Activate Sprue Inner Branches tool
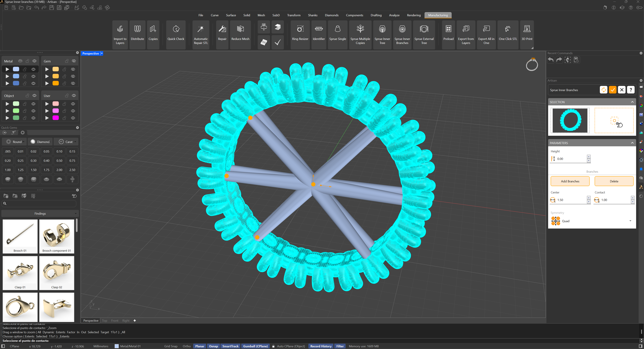The height and width of the screenshot is (349, 644). coord(402,35)
